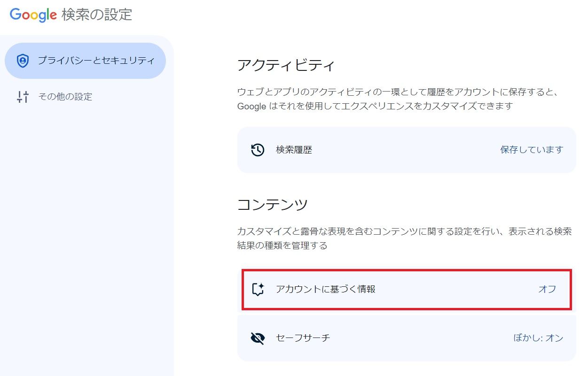Click the privacy shield icon
This screenshot has width=588, height=376.
(23, 61)
